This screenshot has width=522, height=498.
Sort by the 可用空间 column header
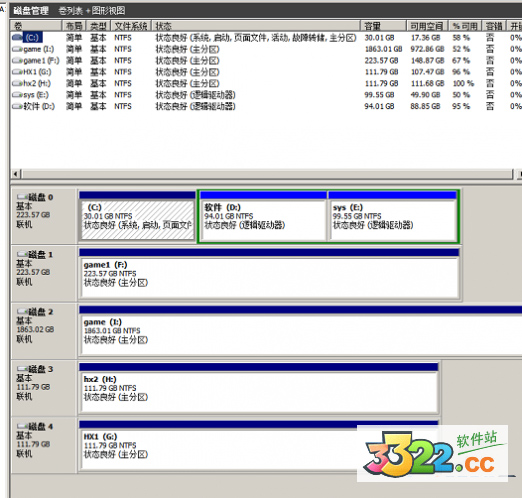click(427, 26)
